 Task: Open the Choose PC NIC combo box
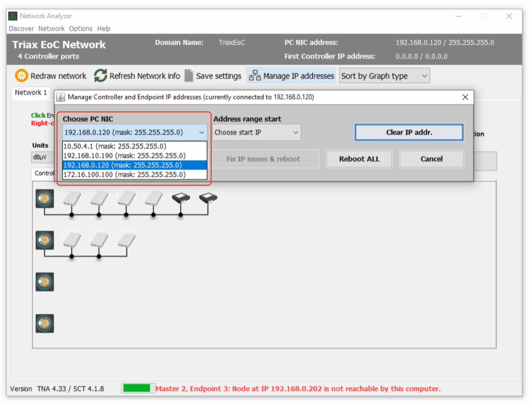pyautogui.click(x=135, y=133)
